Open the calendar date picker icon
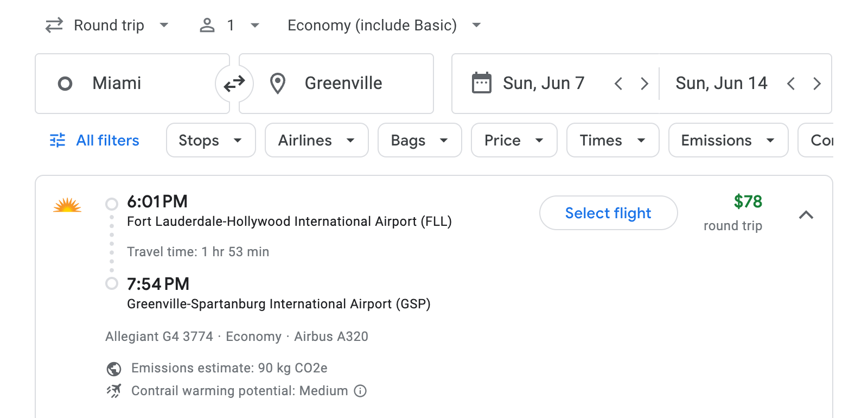Screen dimensions: 868x418 coord(482,83)
